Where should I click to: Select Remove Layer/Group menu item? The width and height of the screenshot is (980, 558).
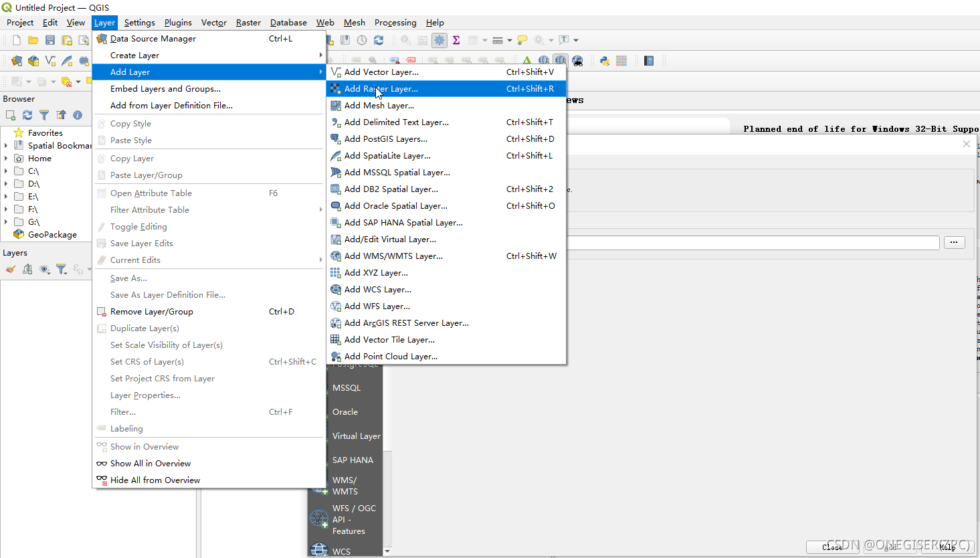coord(209,311)
